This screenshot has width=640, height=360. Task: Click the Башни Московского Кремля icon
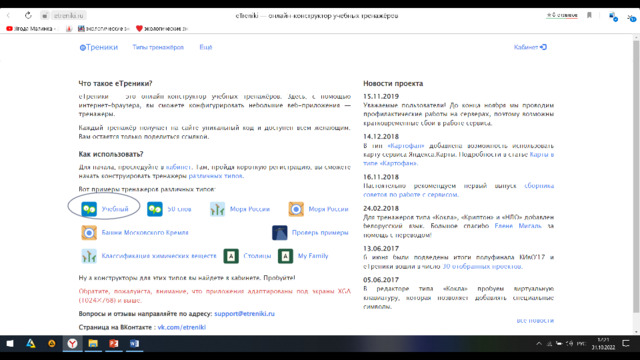coord(89,233)
